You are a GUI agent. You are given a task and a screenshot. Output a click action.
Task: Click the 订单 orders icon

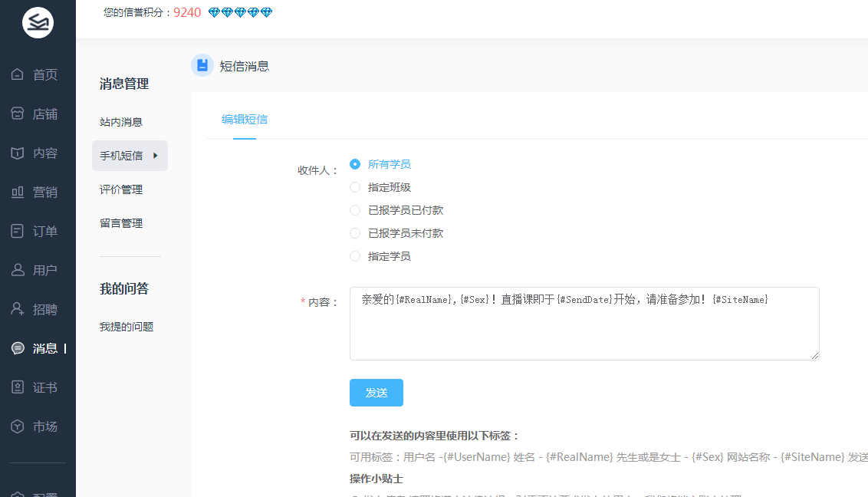[x=18, y=231]
